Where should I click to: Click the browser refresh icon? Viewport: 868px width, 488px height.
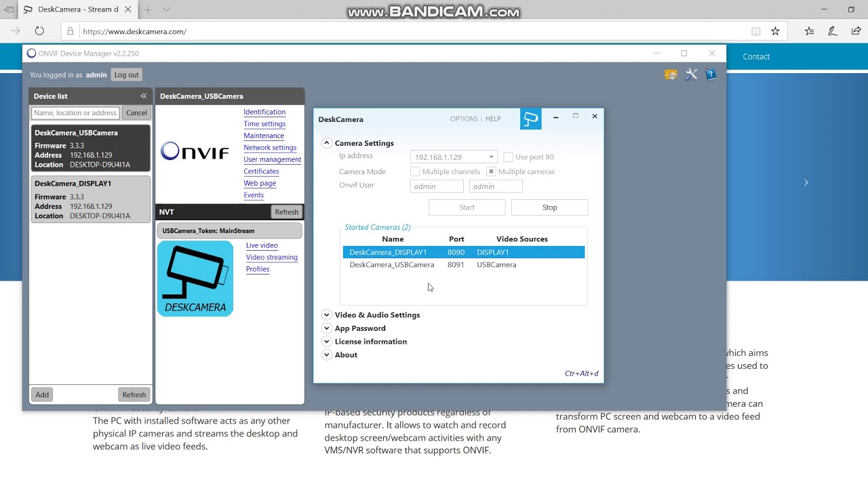coord(39,31)
